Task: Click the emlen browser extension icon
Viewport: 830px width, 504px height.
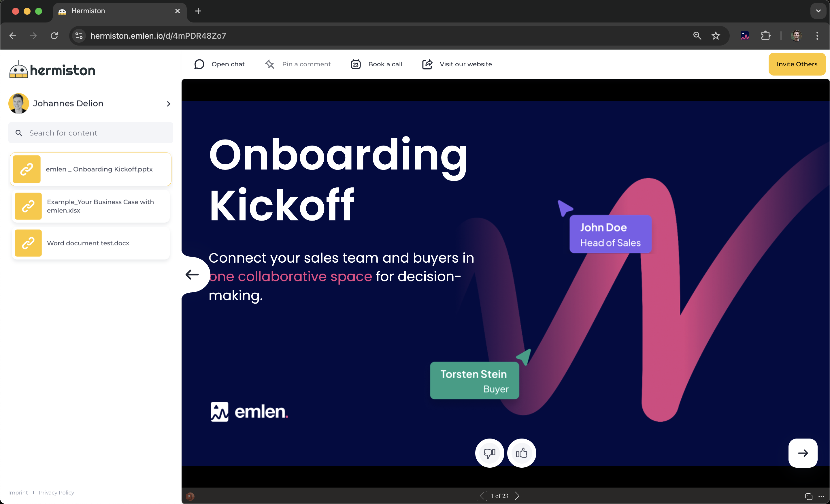Action: 744,36
